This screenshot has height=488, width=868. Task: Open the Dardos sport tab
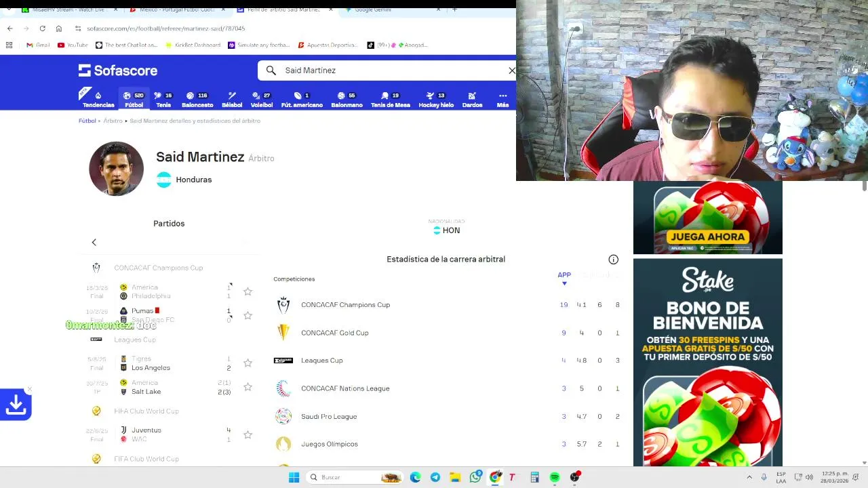pyautogui.click(x=472, y=99)
